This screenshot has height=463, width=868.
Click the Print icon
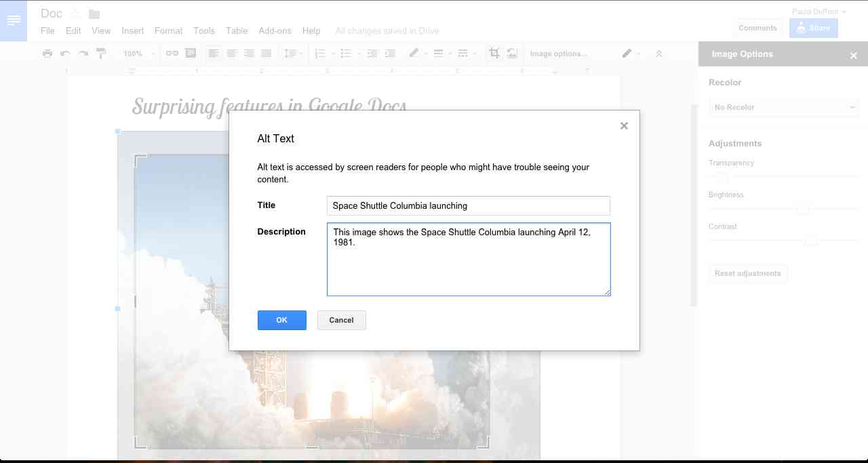(x=47, y=53)
